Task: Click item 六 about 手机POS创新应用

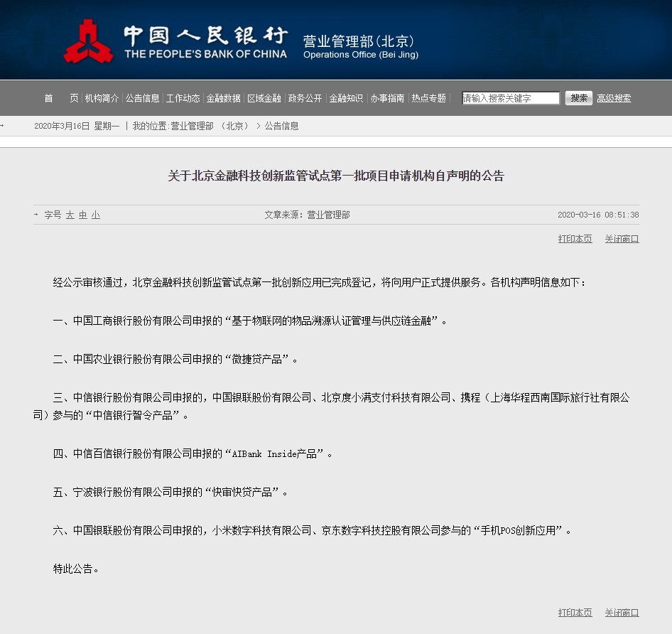Action: 312,531
